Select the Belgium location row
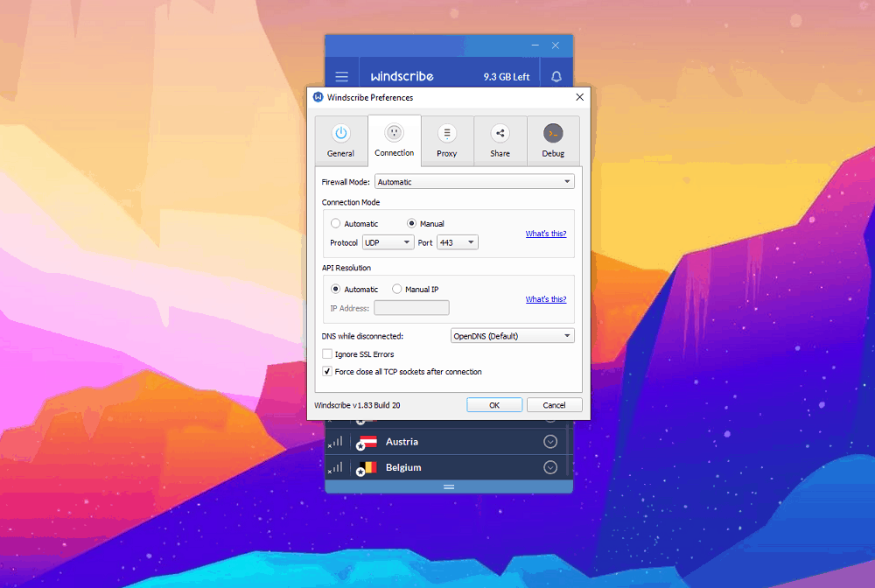The width and height of the screenshot is (875, 588). [x=446, y=467]
